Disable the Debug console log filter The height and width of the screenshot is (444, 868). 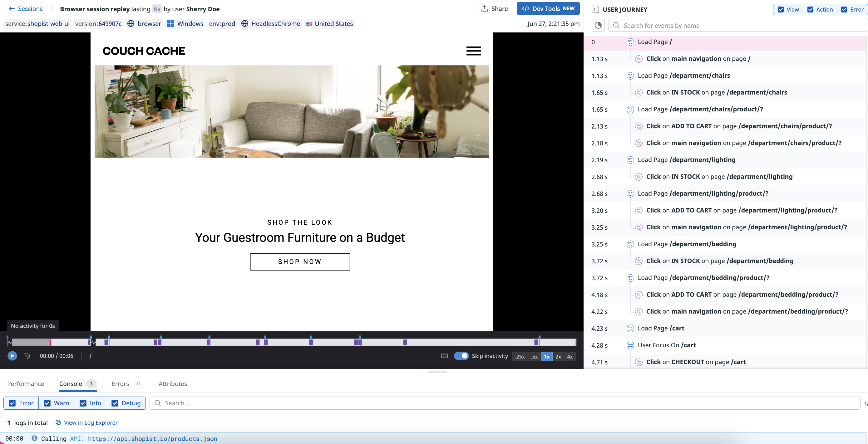(x=115, y=403)
